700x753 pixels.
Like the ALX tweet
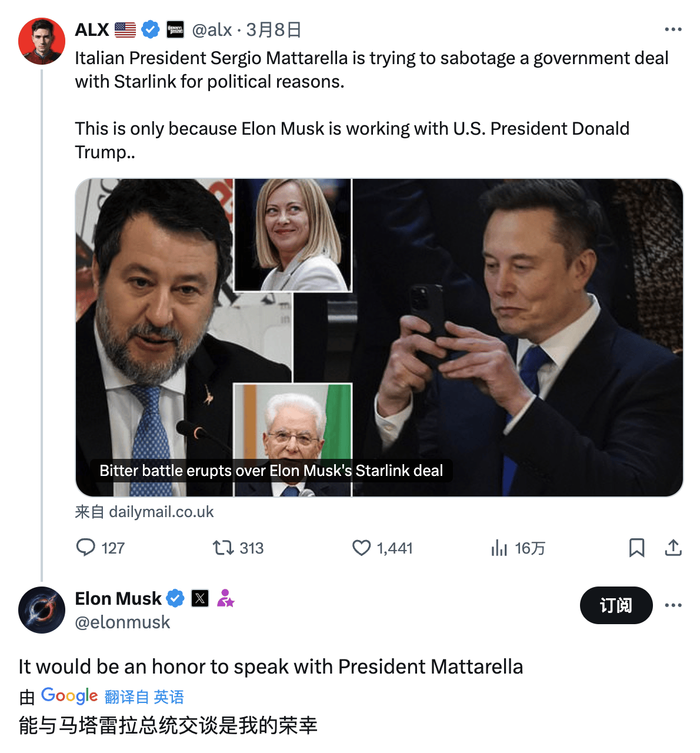pyautogui.click(x=361, y=548)
